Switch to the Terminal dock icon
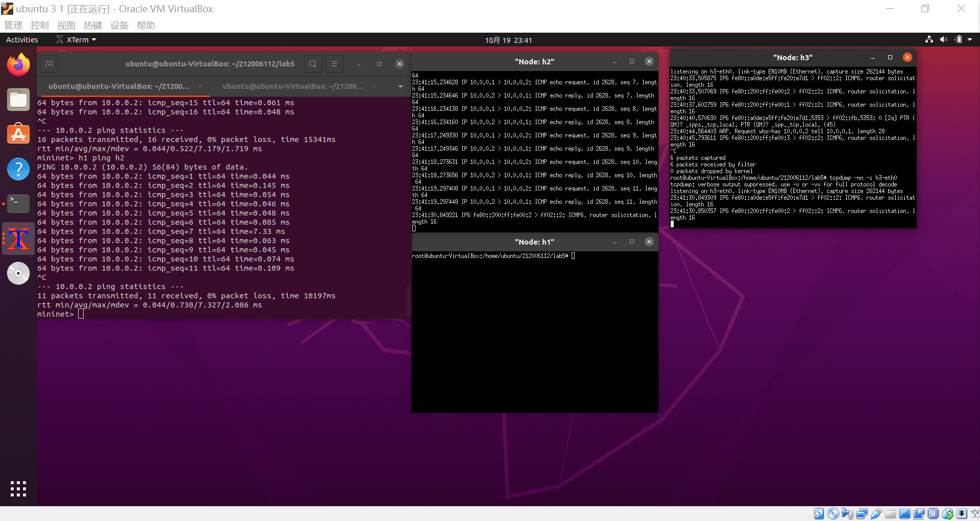 pos(18,204)
